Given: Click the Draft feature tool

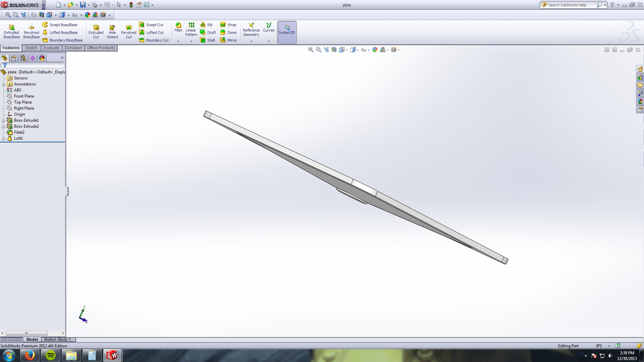Looking at the screenshot, I should pyautogui.click(x=208, y=33).
